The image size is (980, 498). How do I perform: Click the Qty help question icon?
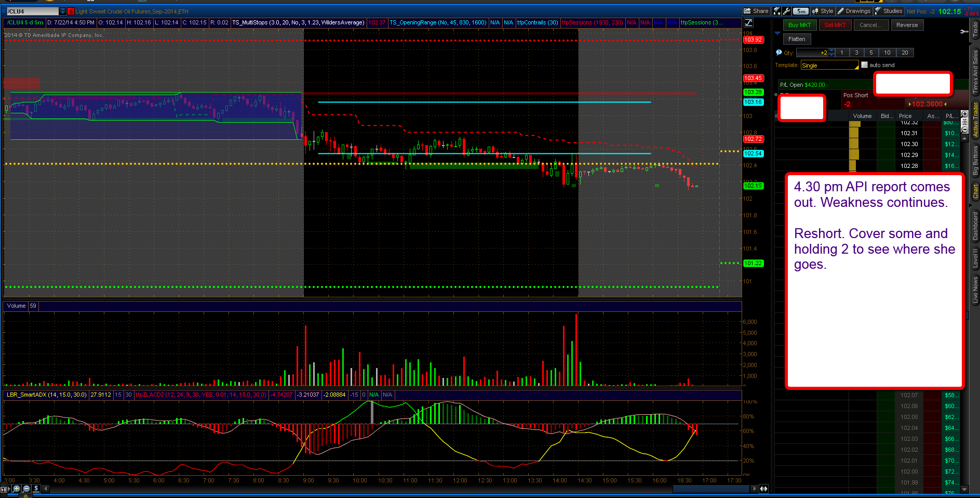[778, 53]
